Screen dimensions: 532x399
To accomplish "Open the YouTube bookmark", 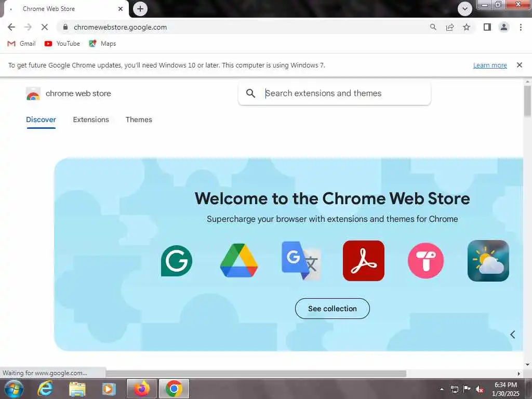I will click(x=62, y=44).
